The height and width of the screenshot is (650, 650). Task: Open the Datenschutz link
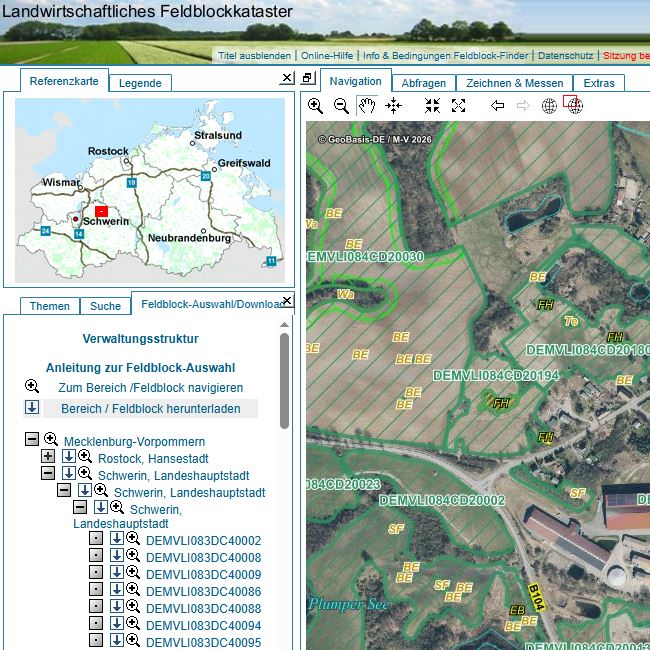[565, 56]
